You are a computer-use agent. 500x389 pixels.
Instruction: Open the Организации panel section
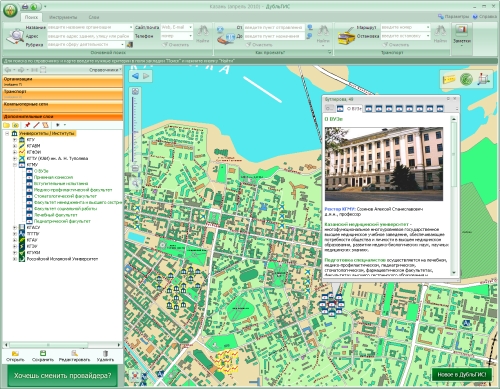[63, 81]
